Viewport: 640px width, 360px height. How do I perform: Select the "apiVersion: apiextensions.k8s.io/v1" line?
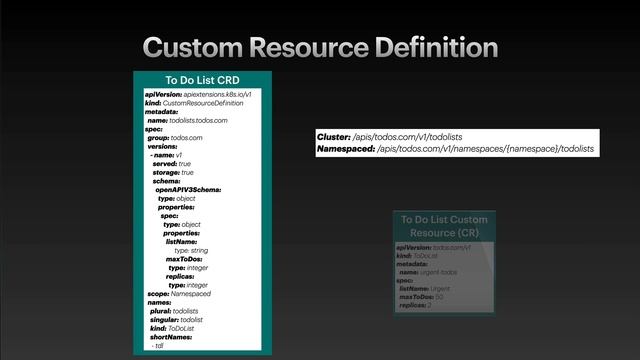pyautogui.click(x=198, y=94)
